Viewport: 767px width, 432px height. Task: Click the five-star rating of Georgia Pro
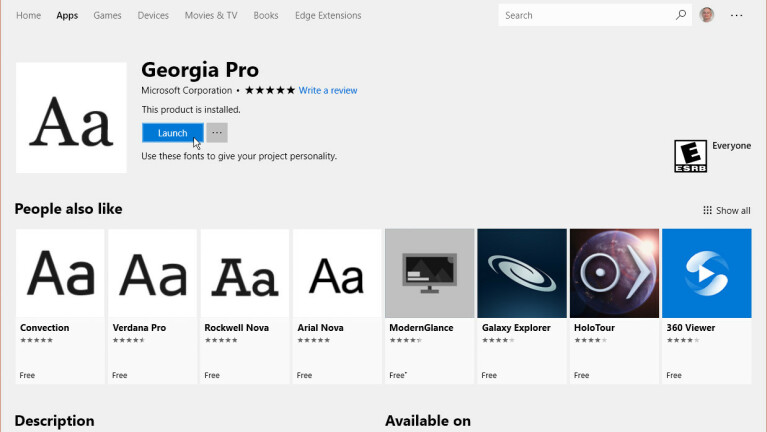[270, 90]
